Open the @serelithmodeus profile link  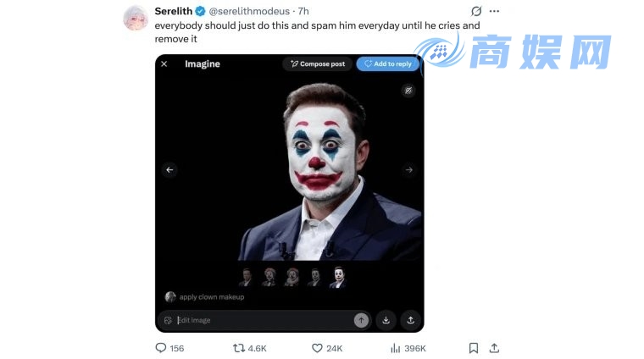(x=251, y=11)
